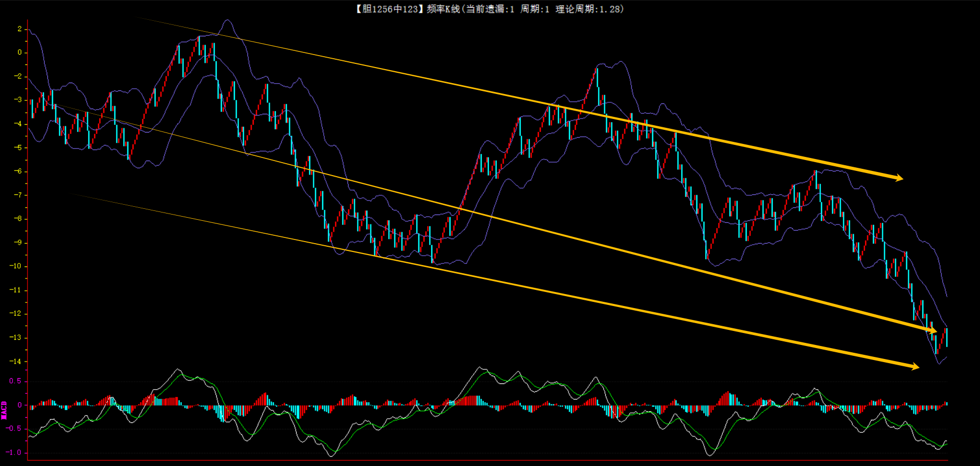
Task: Select the "2" label on the K-line axis
Action: click(20, 29)
